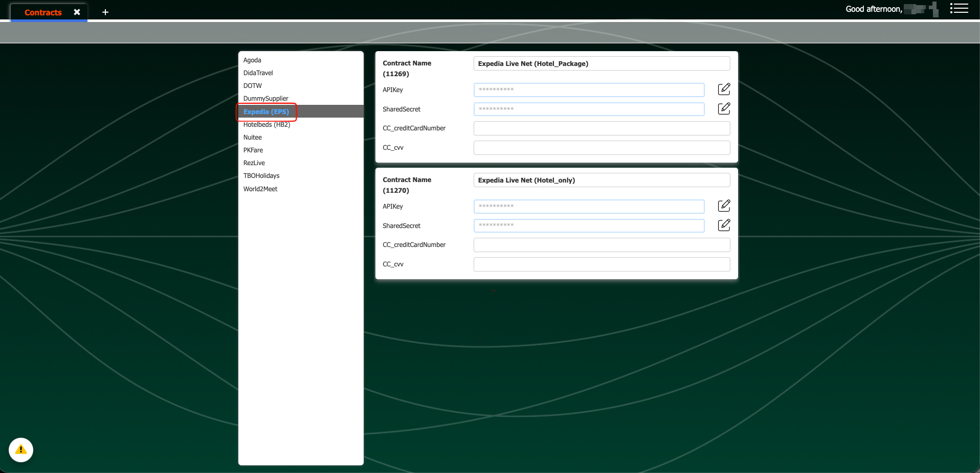Screen dimensions: 980x473
Task: Open the hamburger list menu icon
Action: point(959,8)
